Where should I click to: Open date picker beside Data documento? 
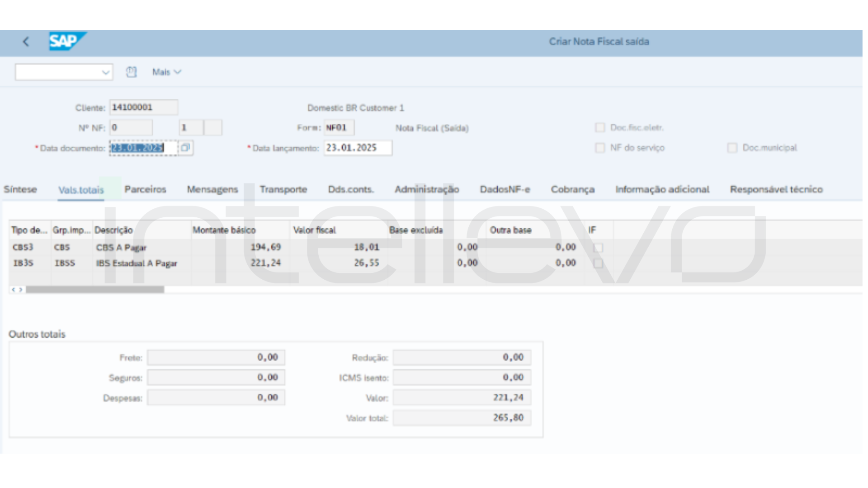coord(185,148)
